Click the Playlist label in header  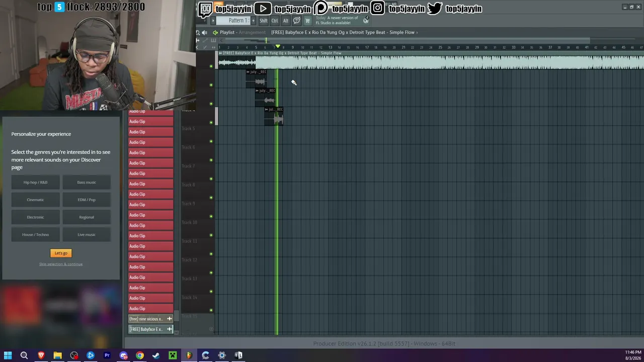[x=227, y=32]
